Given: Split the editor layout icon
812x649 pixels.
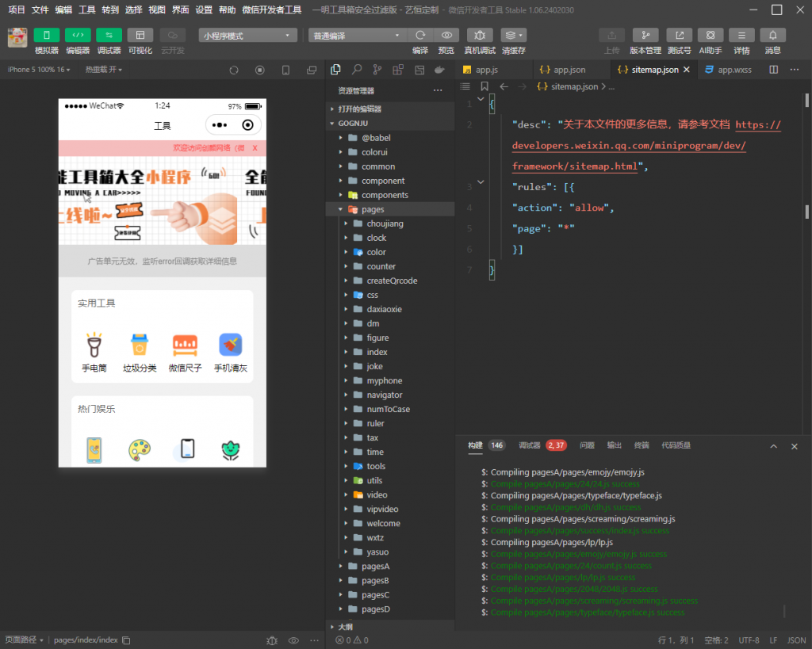Looking at the screenshot, I should (774, 70).
